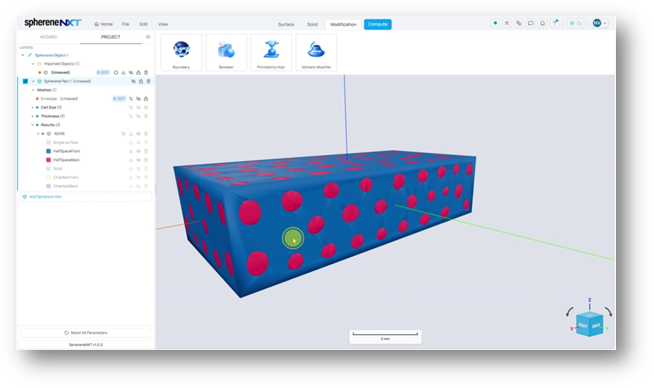Toggle visibility of HalfSpaceBack layer
654x388 pixels.
point(138,160)
